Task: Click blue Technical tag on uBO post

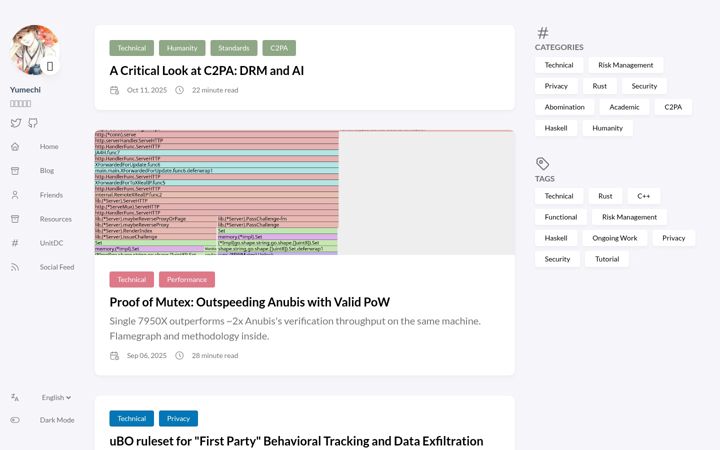Action: click(x=132, y=418)
